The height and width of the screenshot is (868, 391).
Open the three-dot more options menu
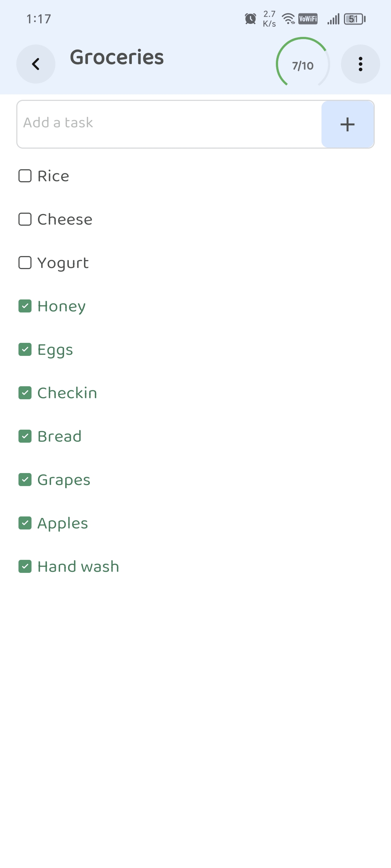pos(360,64)
